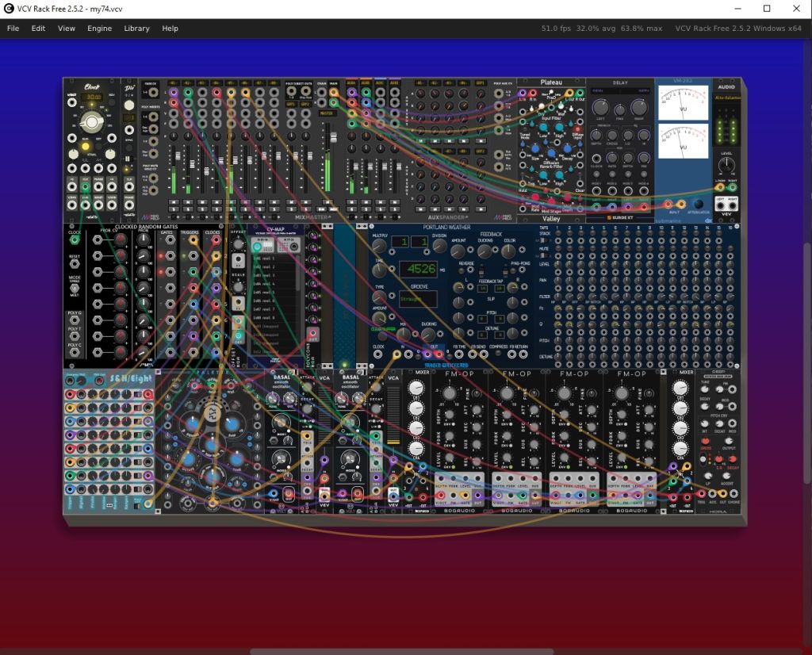Select the first mapping slot in CV-MAP
The width and height of the screenshot is (812, 655).
(x=274, y=259)
